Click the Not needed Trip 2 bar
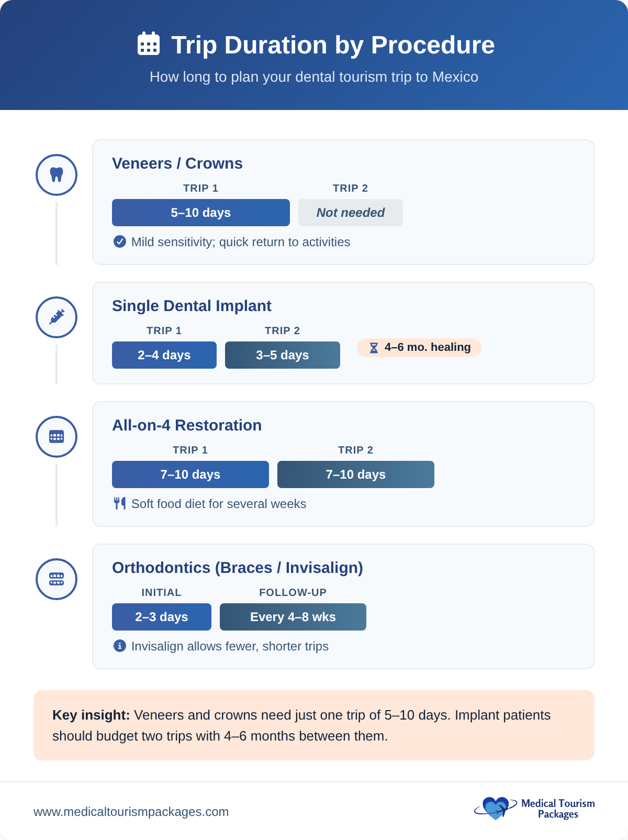The height and width of the screenshot is (840, 628). (x=351, y=213)
